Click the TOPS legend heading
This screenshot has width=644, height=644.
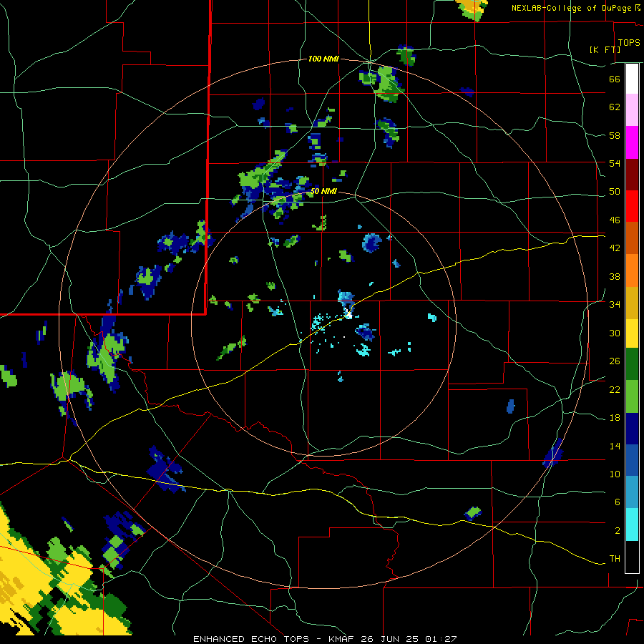point(629,42)
